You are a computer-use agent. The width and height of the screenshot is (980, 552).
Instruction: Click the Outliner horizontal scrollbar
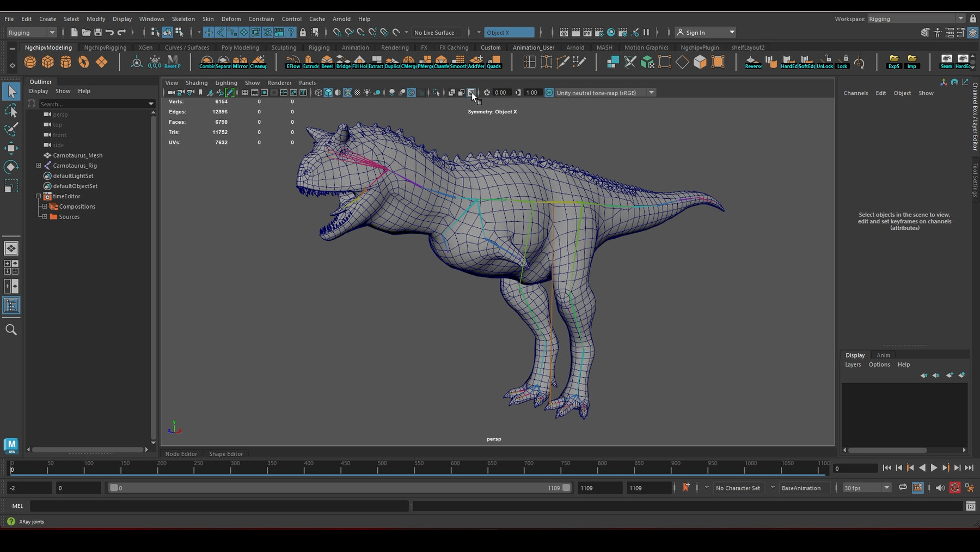pos(87,450)
